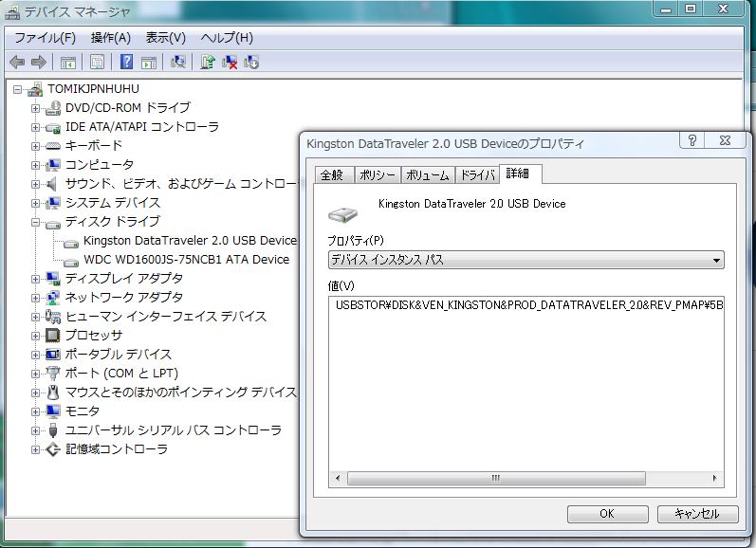Screen dimensions: 756x548
Task: Click the scroll-left arrow in value box
Action: click(x=338, y=478)
